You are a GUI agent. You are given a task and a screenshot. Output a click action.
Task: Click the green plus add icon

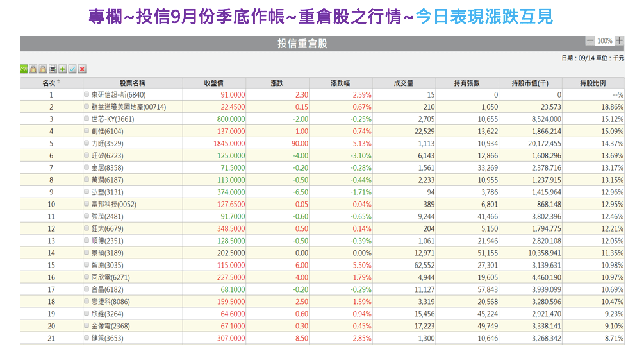[63, 69]
